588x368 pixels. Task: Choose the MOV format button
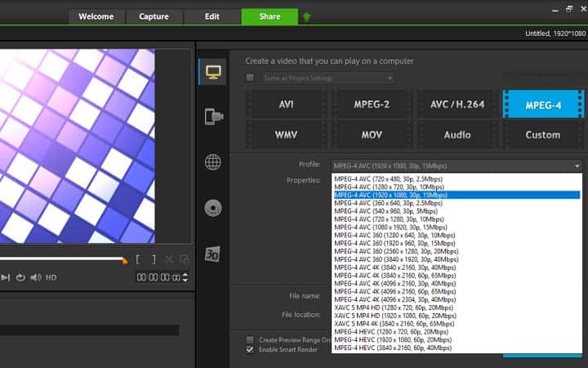(x=372, y=135)
